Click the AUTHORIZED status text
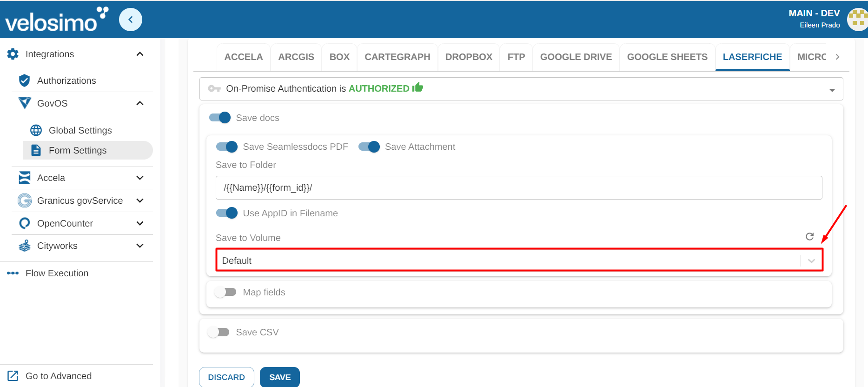Viewport: 868px width, 387px height. coord(379,88)
